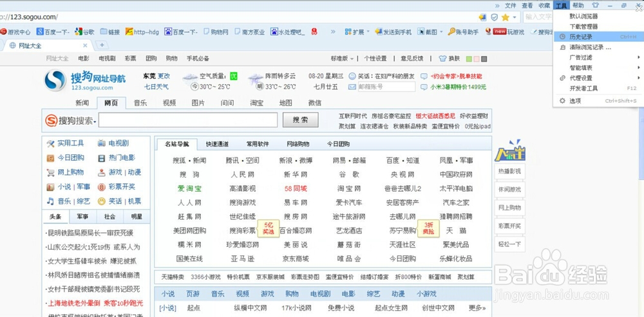
Task: Switch to the 音乐 search tab
Action: pos(140,103)
